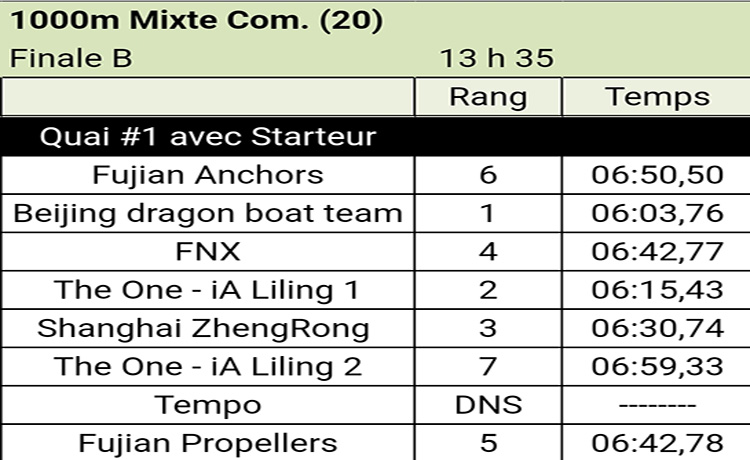Select the 06:59,33 time cell
The image size is (750, 460).
(x=656, y=366)
